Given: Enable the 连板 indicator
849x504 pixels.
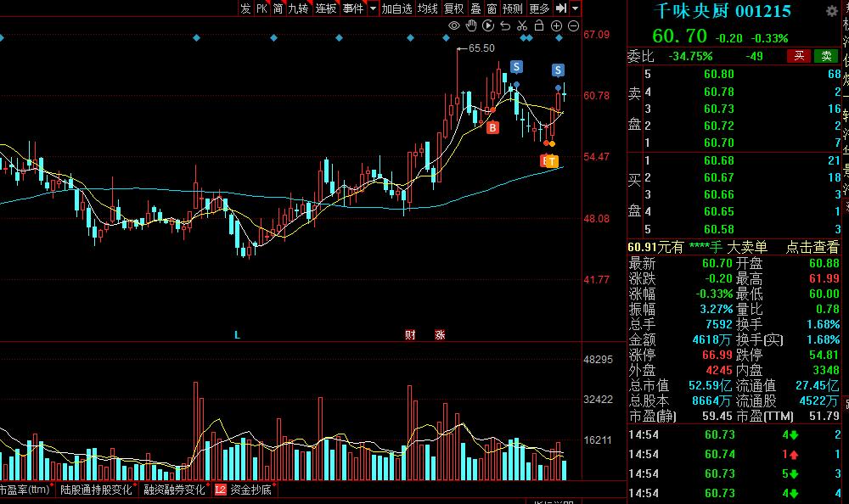Looking at the screenshot, I should pyautogui.click(x=326, y=8).
